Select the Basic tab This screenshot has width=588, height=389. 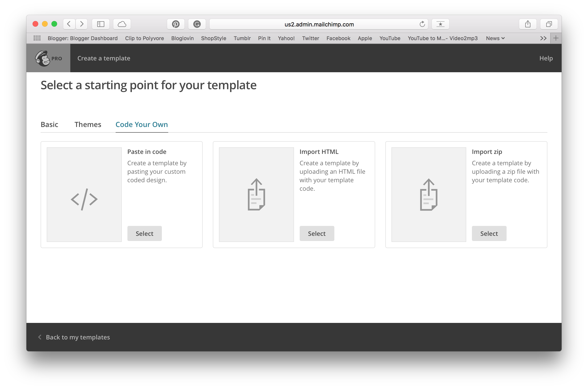pyautogui.click(x=50, y=124)
